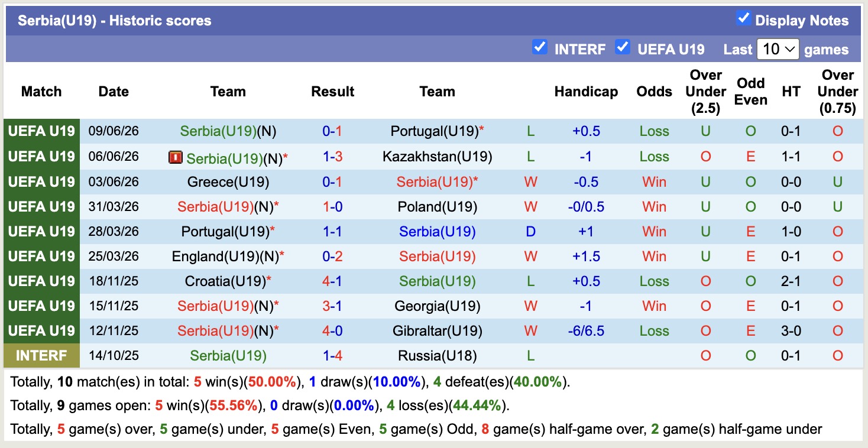Open the Last games count dropdown
868x448 pixels.
[778, 49]
